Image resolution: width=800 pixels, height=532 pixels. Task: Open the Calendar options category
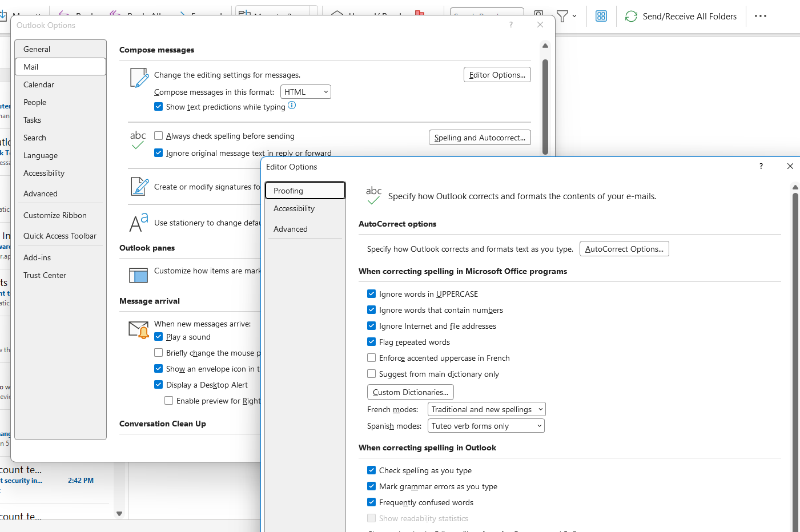[x=61, y=84]
